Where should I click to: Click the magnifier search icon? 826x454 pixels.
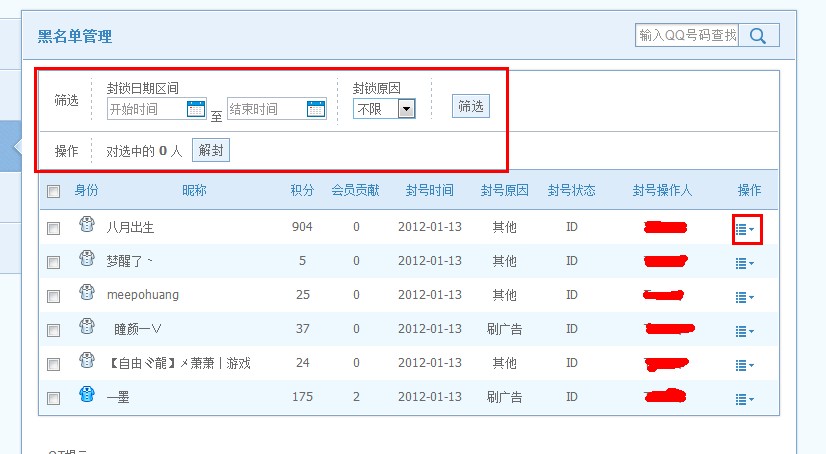[758, 36]
